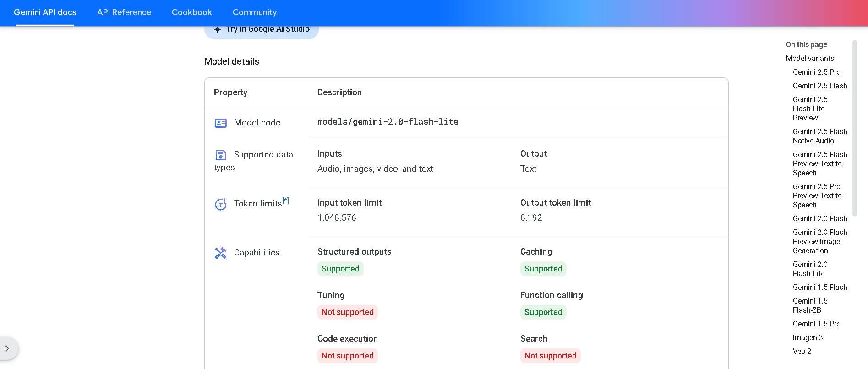Click the sparkle icon in Try in Google AI Studio
This screenshot has height=369, width=868.
click(x=218, y=29)
